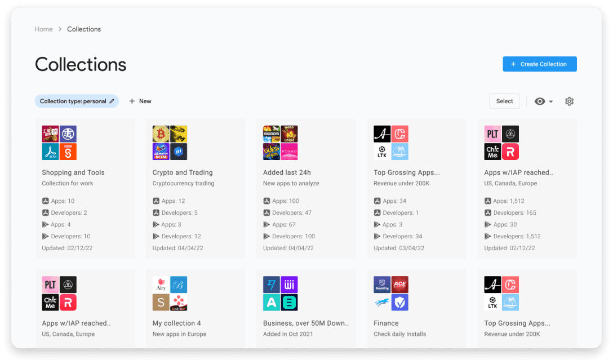
Task: Click the Create Collection button
Action: (x=539, y=64)
